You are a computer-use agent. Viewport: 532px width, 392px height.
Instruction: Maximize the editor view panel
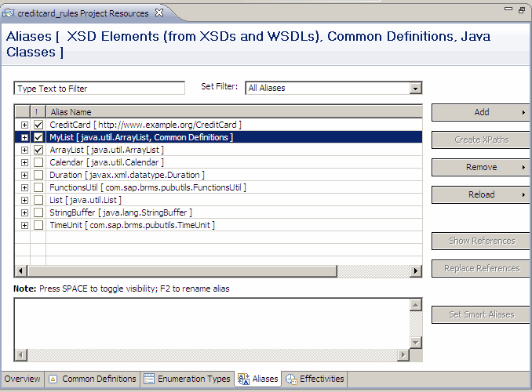(522, 10)
